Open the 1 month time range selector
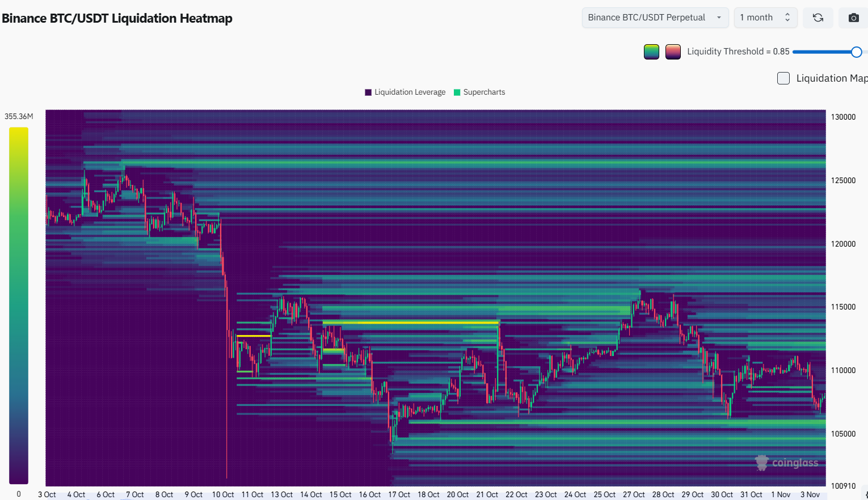 [x=765, y=18]
